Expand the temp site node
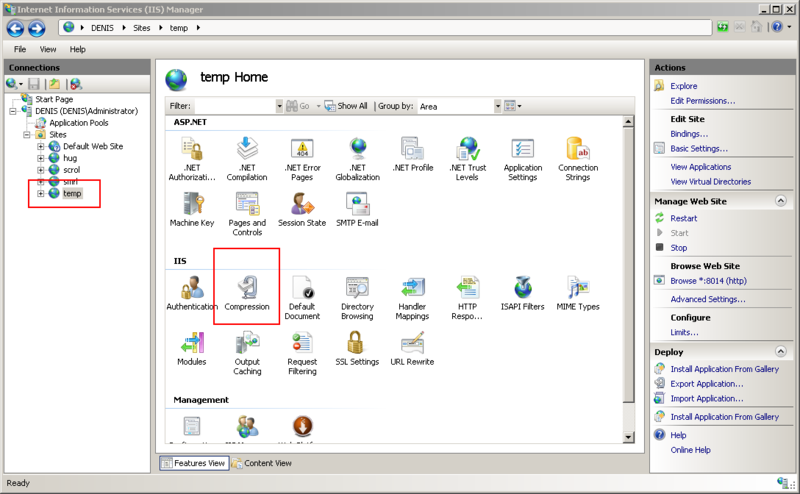This screenshot has width=800, height=494. tap(41, 193)
